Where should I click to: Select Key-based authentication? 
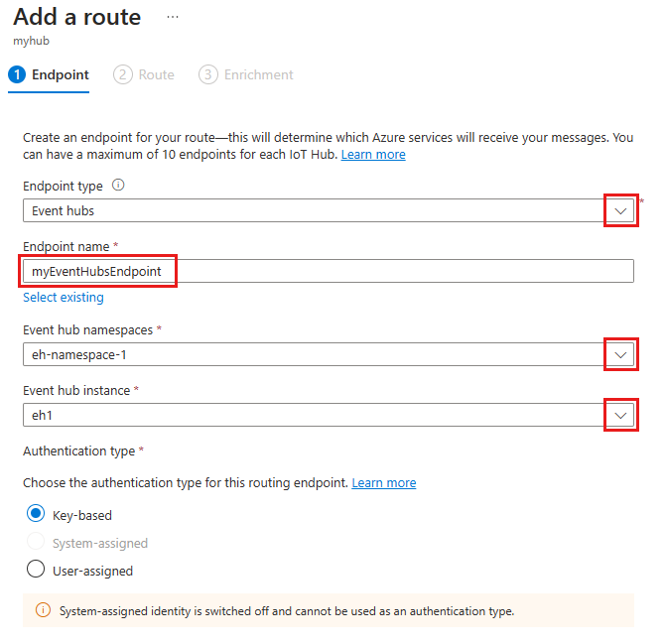point(36,514)
